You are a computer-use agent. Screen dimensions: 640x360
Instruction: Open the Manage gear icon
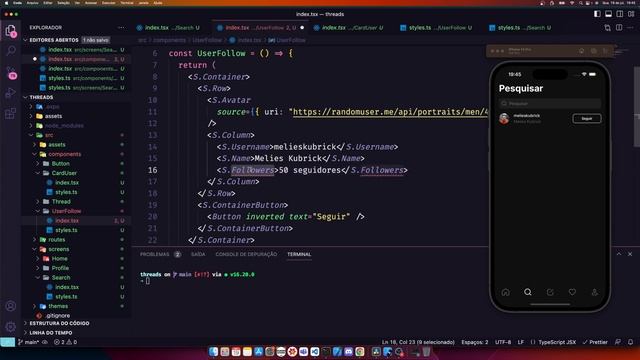(11, 326)
